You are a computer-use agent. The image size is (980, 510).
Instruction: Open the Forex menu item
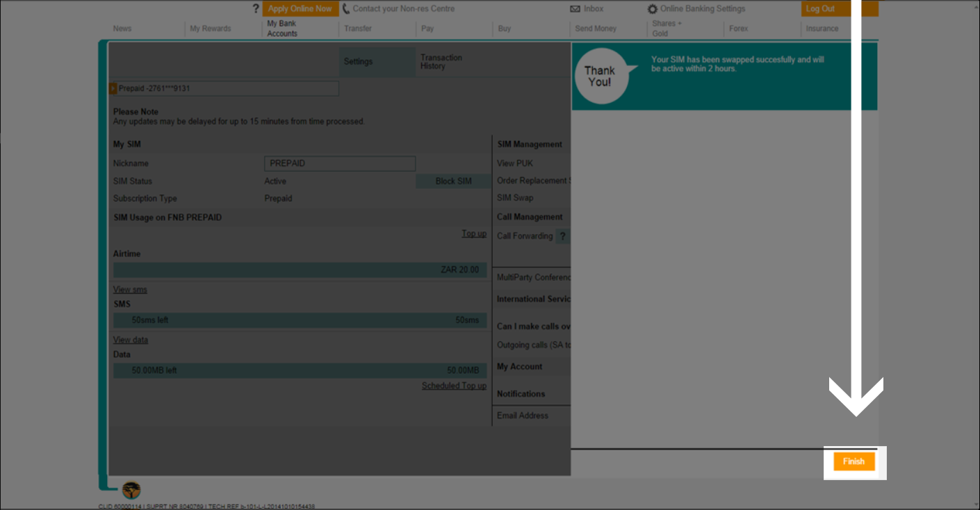click(738, 28)
